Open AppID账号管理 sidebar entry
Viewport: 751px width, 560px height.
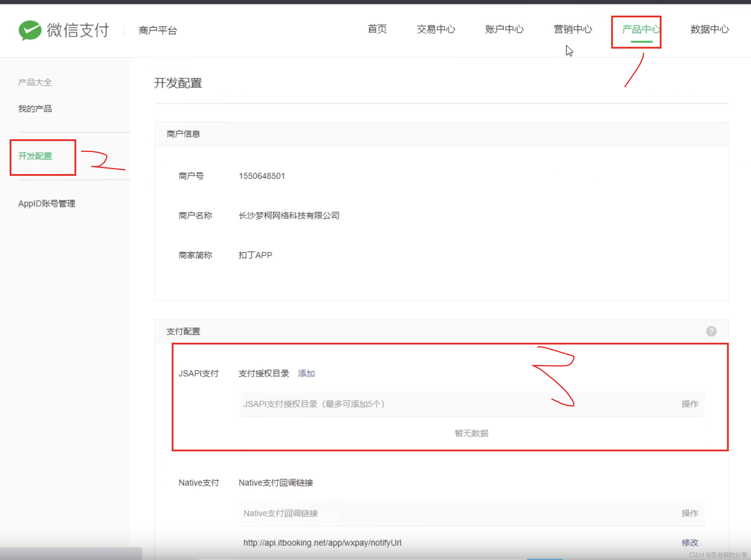47,204
